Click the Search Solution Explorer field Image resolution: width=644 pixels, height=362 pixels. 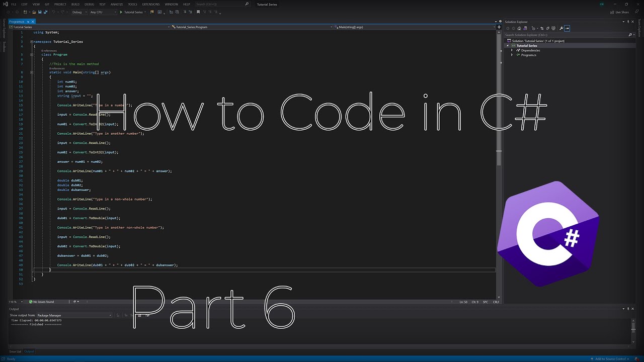[x=566, y=35]
